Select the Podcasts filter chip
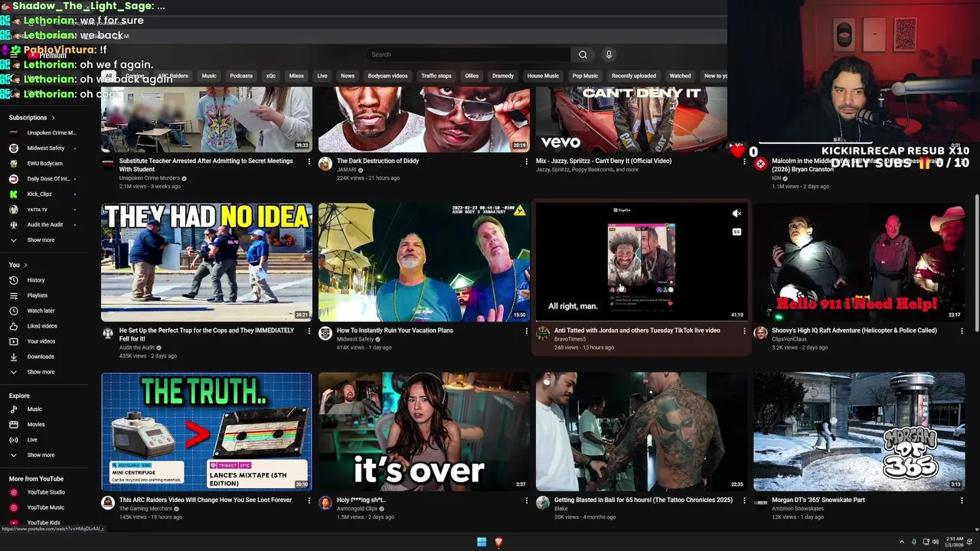This screenshot has width=980, height=551. 241,76
